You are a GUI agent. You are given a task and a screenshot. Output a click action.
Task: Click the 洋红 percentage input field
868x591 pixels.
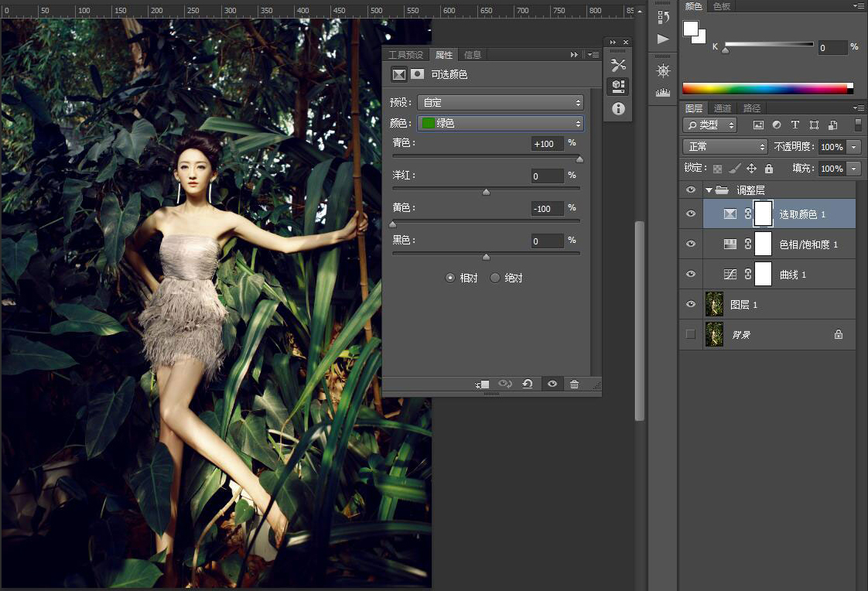coord(547,176)
